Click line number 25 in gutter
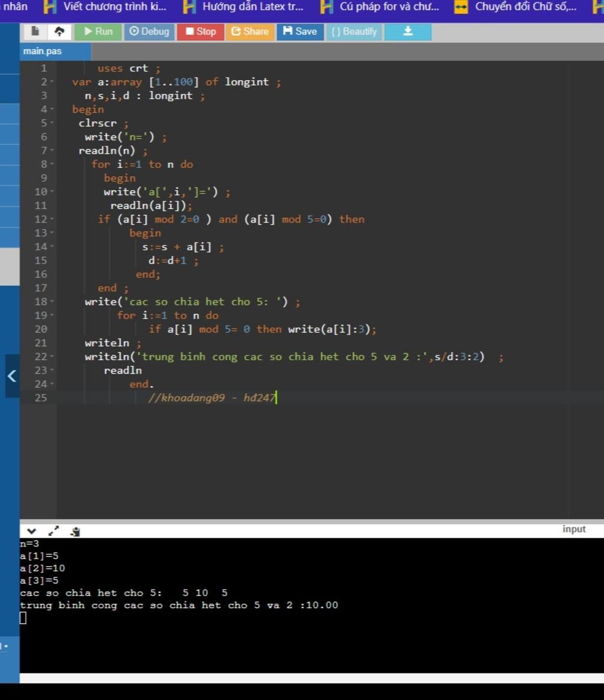604x700 pixels. tap(41, 398)
